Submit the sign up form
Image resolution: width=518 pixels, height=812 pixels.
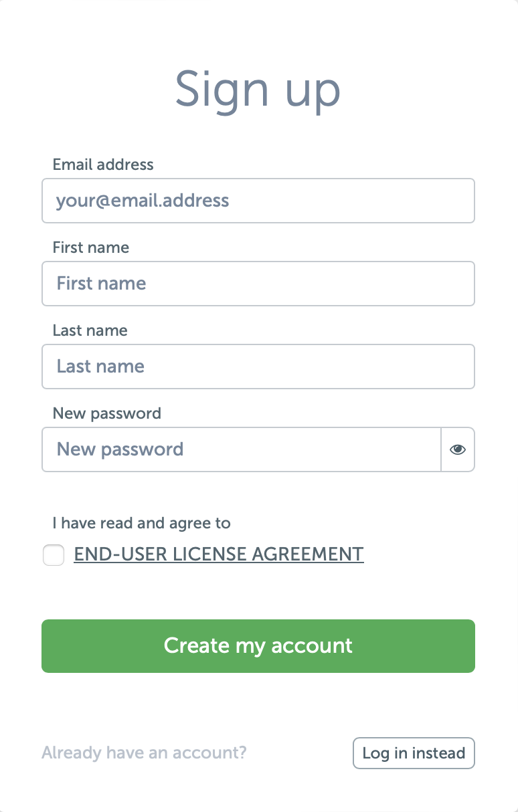[x=258, y=645]
